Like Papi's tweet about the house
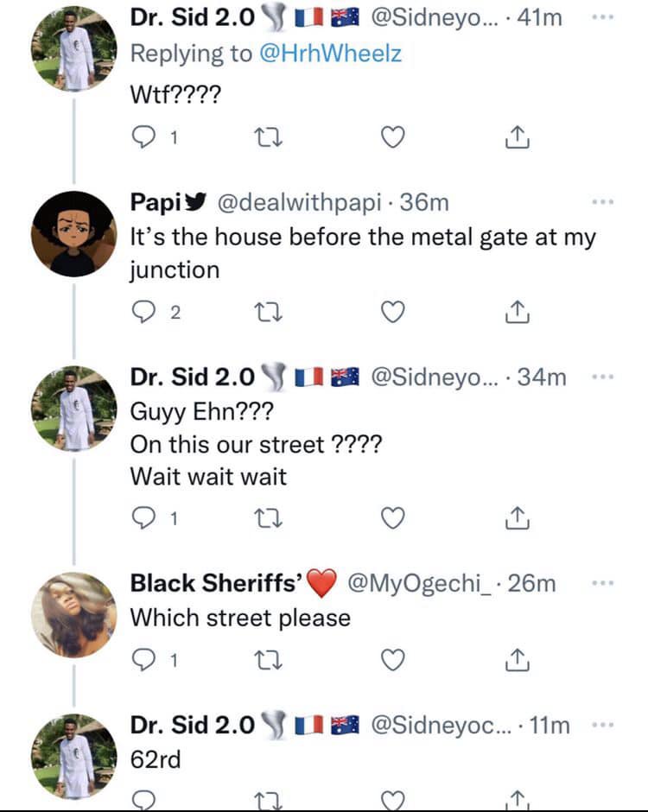Viewport: 648px width, 812px height. click(393, 312)
